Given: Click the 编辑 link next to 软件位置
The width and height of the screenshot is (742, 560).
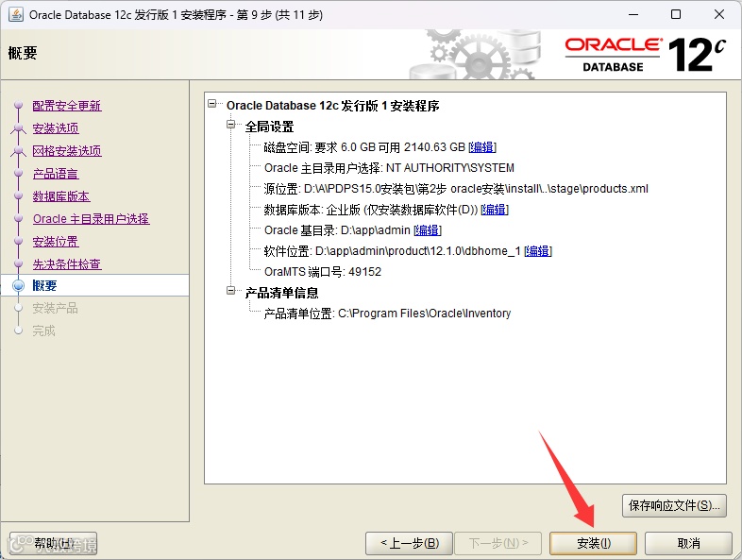Looking at the screenshot, I should 538,251.
